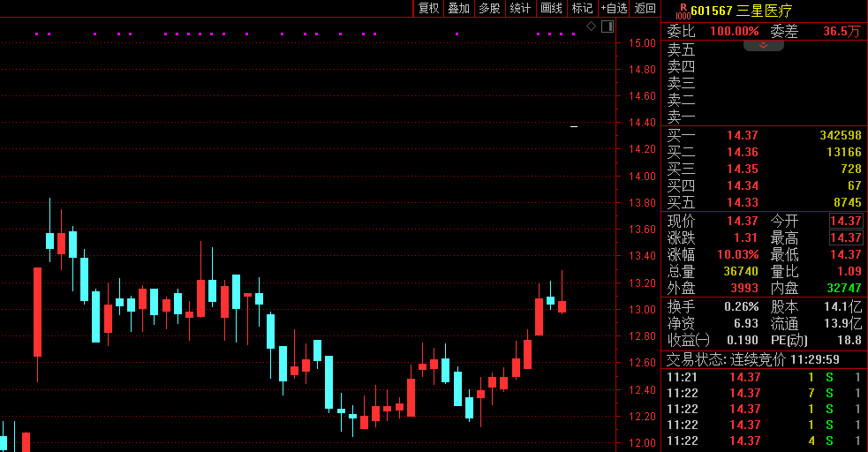Click the 15.00 price axis label
Viewport: 868px width, 452px height.
[x=642, y=43]
